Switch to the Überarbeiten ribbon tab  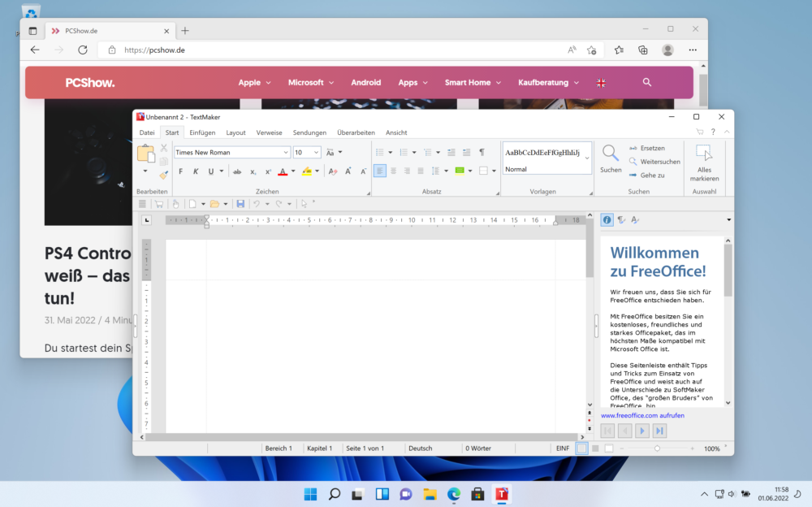coord(356,132)
